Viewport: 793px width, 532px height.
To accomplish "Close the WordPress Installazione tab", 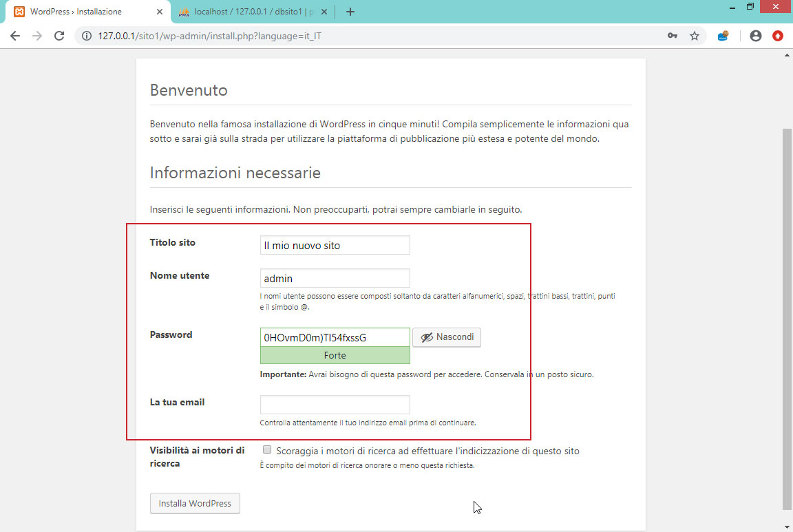I will point(159,12).
